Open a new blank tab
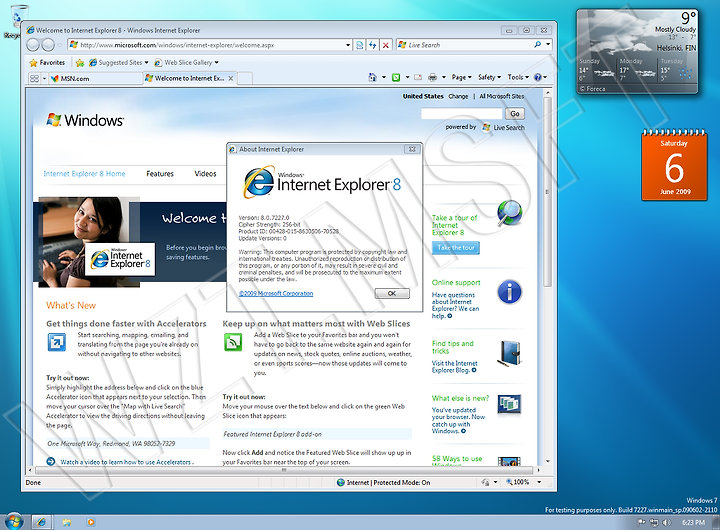720x530 pixels. point(245,79)
